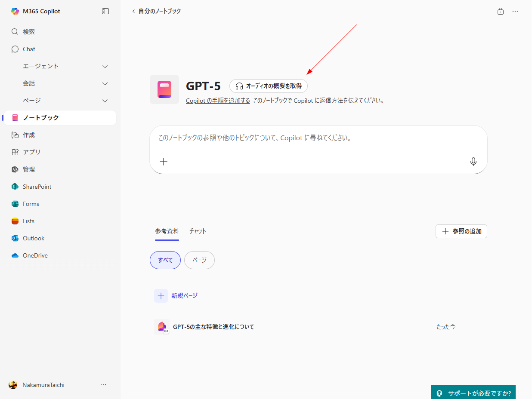Click the plus icon in the prompt box
This screenshot has height=399, width=532.
coord(164,162)
